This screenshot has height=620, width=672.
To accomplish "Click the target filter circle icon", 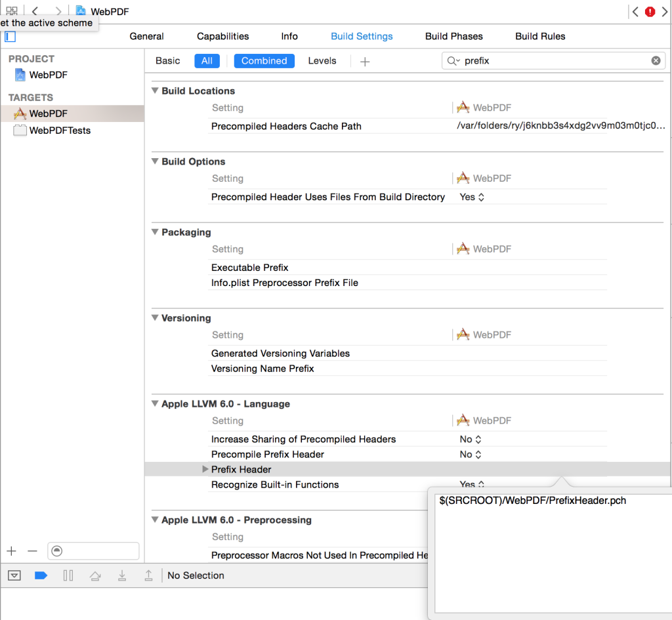I will [x=57, y=551].
